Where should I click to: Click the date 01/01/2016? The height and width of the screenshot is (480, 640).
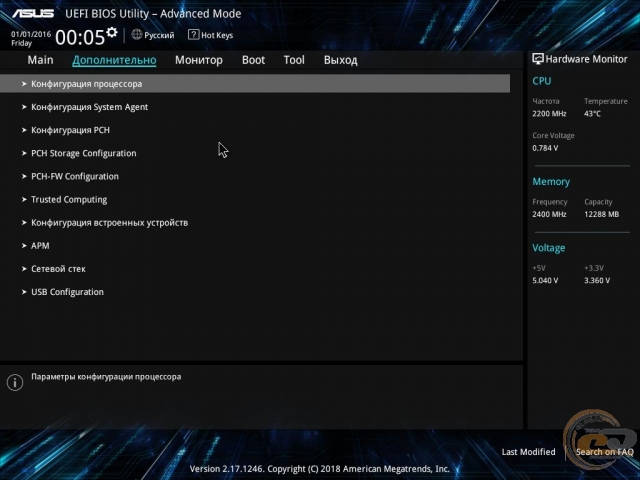[x=31, y=34]
